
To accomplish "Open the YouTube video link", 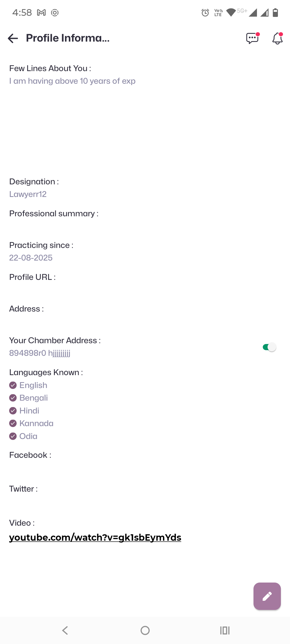I will point(95,537).
